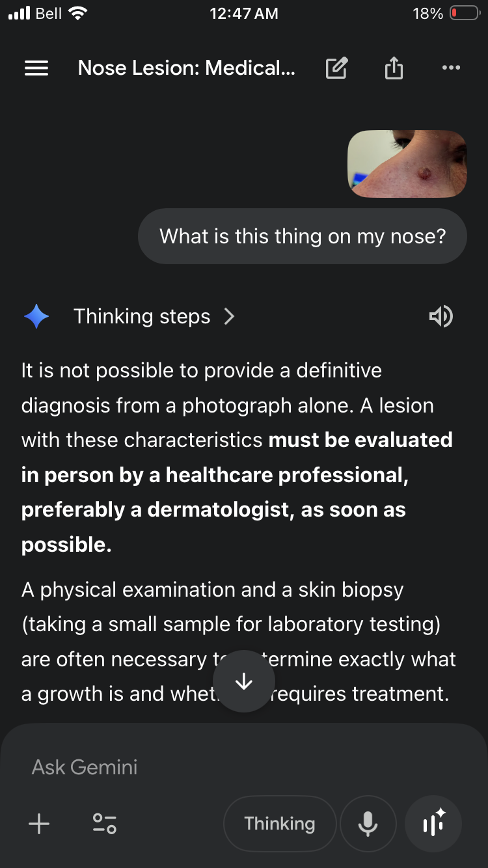Start a new chat with compose icon
Viewport: 488px width, 868px height.
[x=336, y=68]
